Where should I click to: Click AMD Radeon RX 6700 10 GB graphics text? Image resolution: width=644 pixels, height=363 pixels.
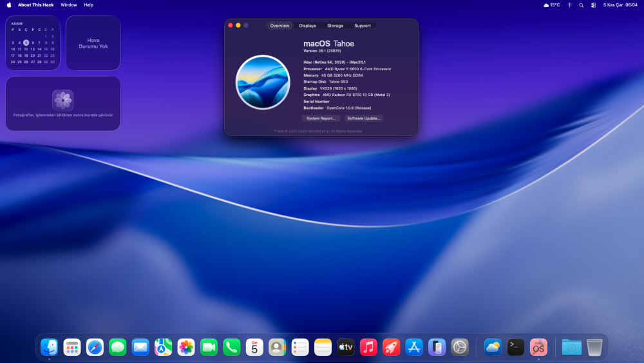(356, 95)
